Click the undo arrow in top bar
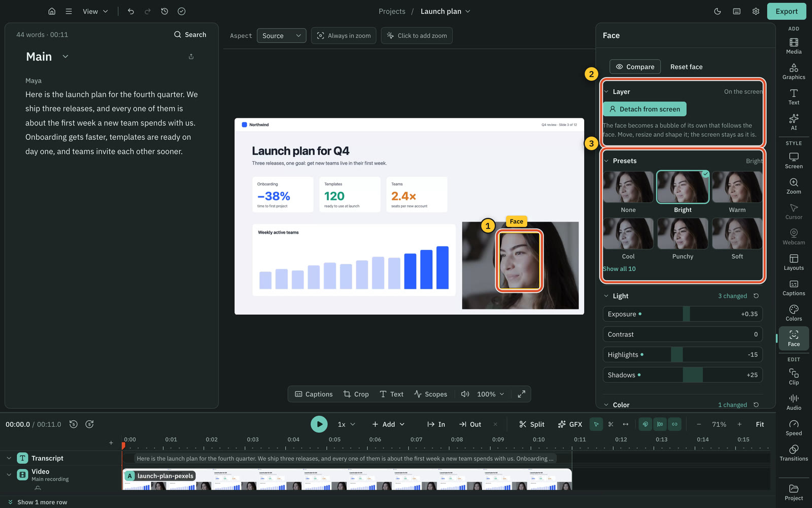Screen dimensions: 812x508 click(131, 11)
